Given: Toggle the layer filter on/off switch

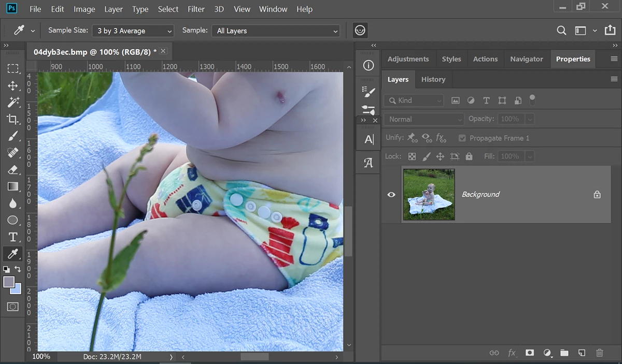Looking at the screenshot, I should (532, 99).
